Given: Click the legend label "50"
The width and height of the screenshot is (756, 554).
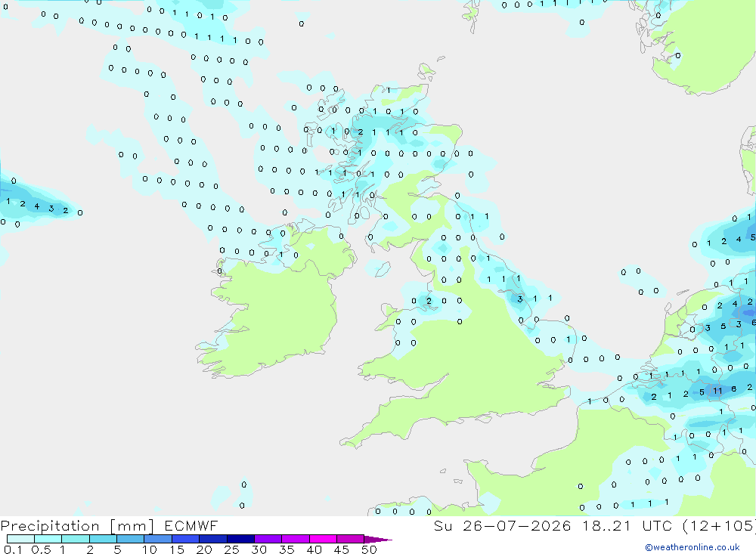Looking at the screenshot, I should (369, 549).
